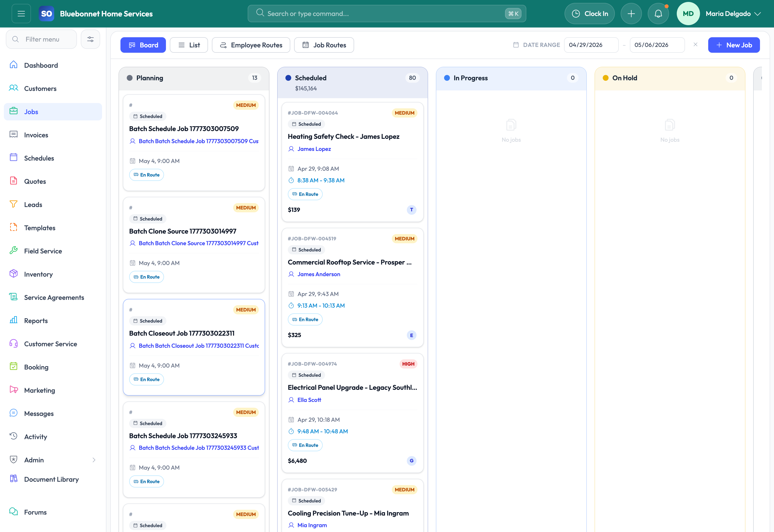Navigate to Quotes

click(x=53, y=181)
